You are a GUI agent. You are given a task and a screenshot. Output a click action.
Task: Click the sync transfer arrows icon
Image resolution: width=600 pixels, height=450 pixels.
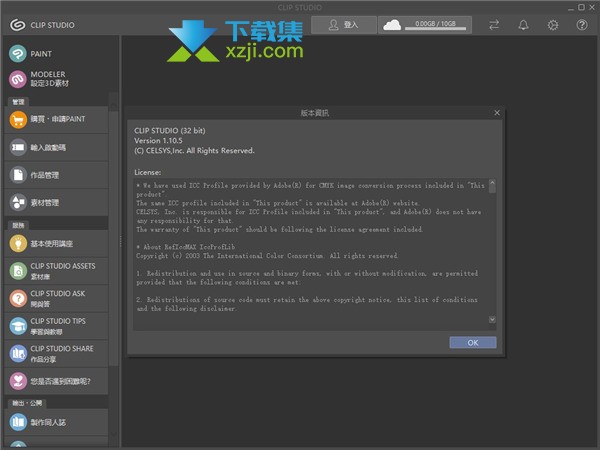click(x=494, y=25)
